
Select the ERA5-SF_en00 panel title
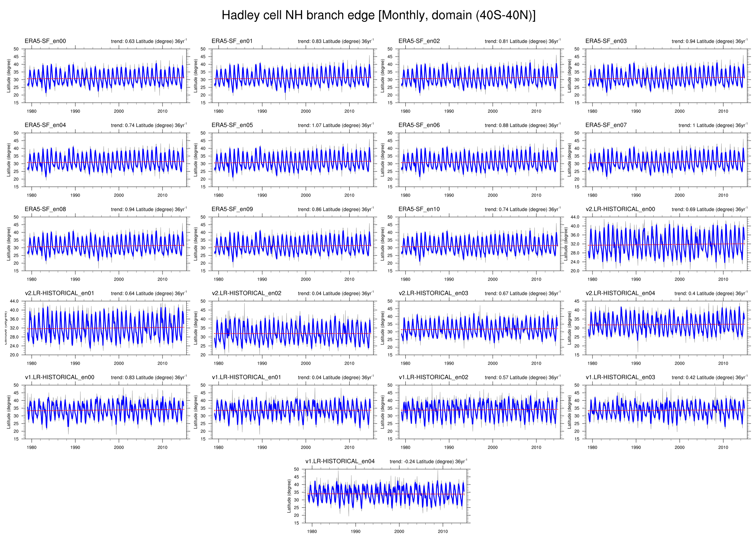pyautogui.click(x=45, y=41)
